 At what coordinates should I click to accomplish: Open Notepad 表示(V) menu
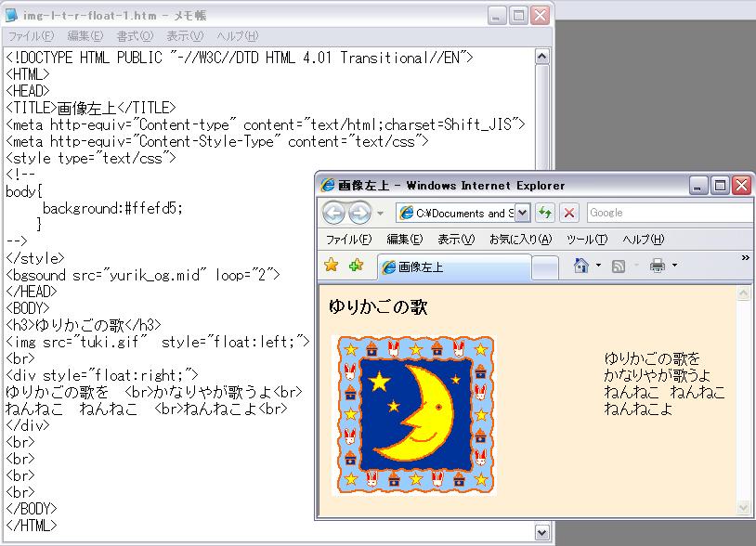pyautogui.click(x=185, y=35)
